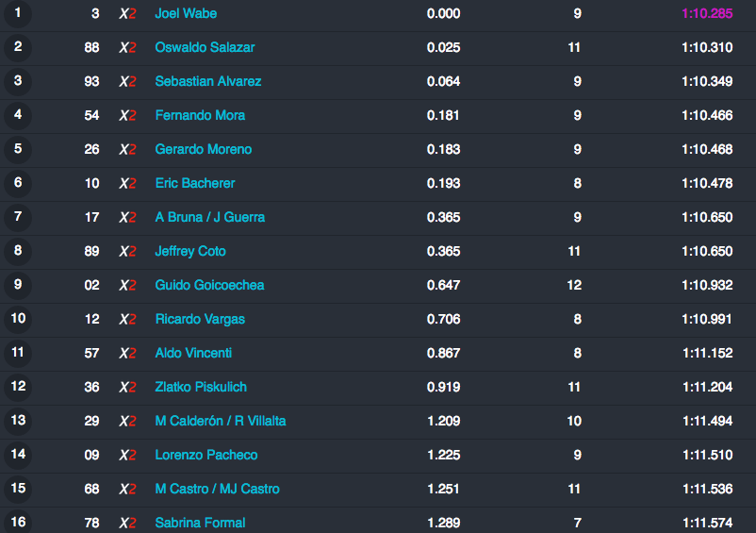Select the X2 logo in Fernando Mora's row
Screen dimensions: 756x533
click(128, 116)
